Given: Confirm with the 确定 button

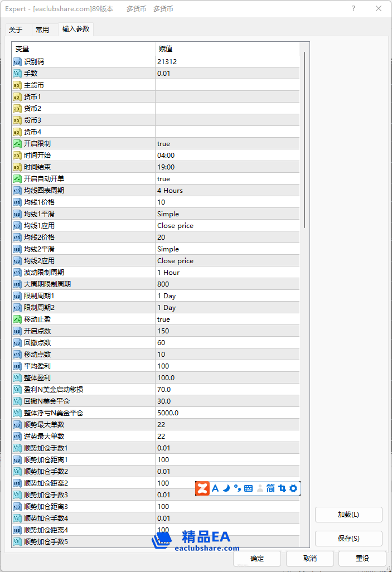Looking at the screenshot, I should coord(257,559).
